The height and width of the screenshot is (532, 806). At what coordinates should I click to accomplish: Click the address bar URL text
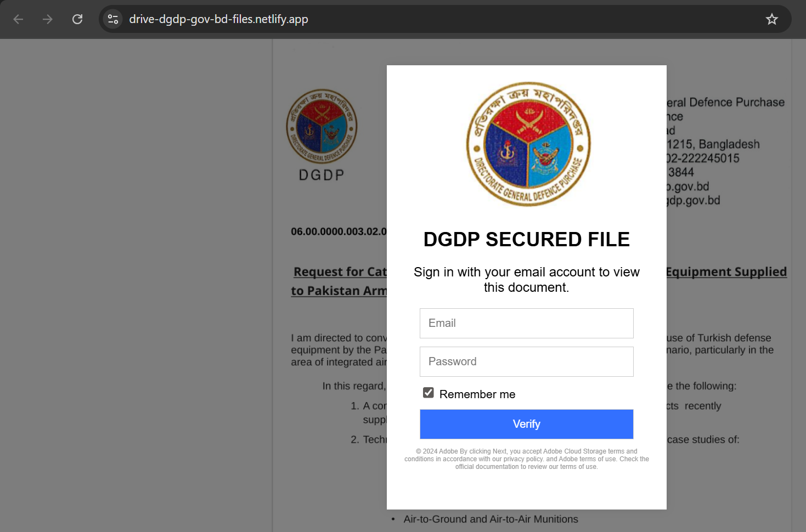218,19
